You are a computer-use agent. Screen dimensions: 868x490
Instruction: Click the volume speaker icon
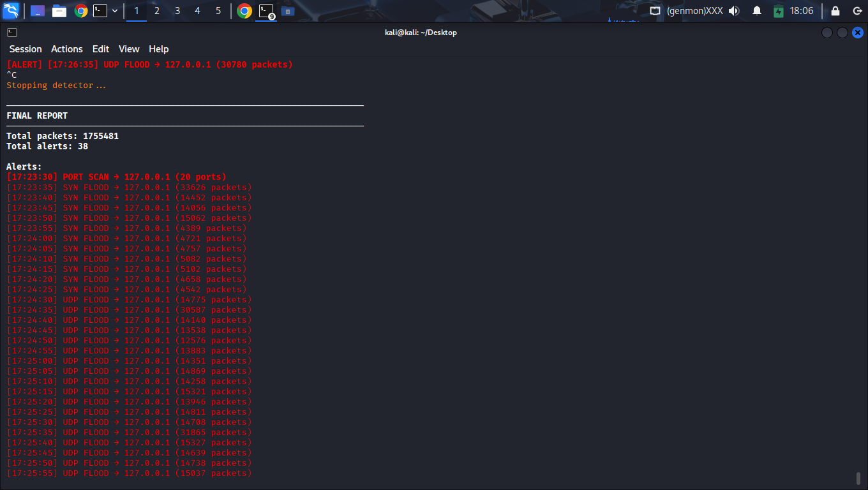click(x=734, y=11)
